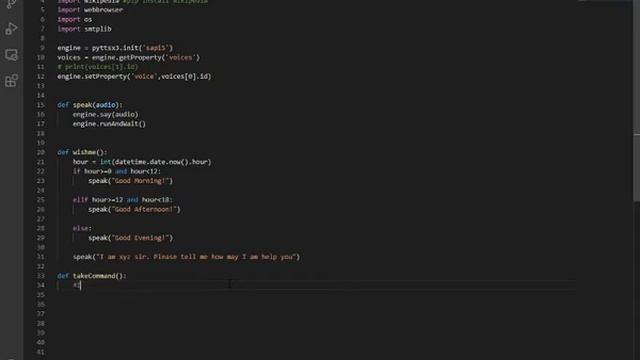Click the 'def wishme():' definition

[x=82, y=152]
